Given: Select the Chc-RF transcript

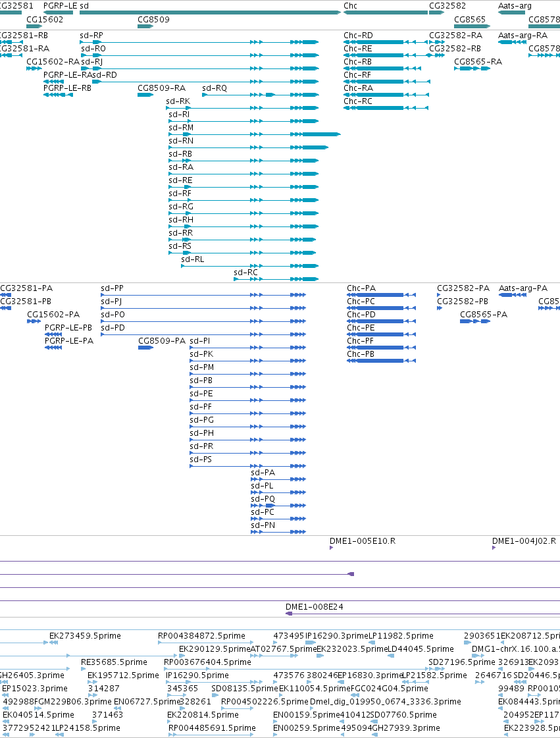Looking at the screenshot, I should point(357,75).
